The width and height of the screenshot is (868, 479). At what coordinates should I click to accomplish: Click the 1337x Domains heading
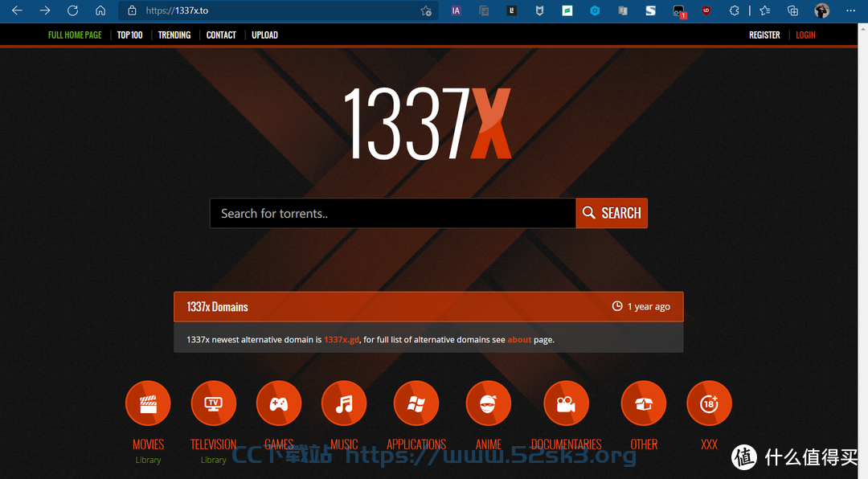[x=217, y=307]
